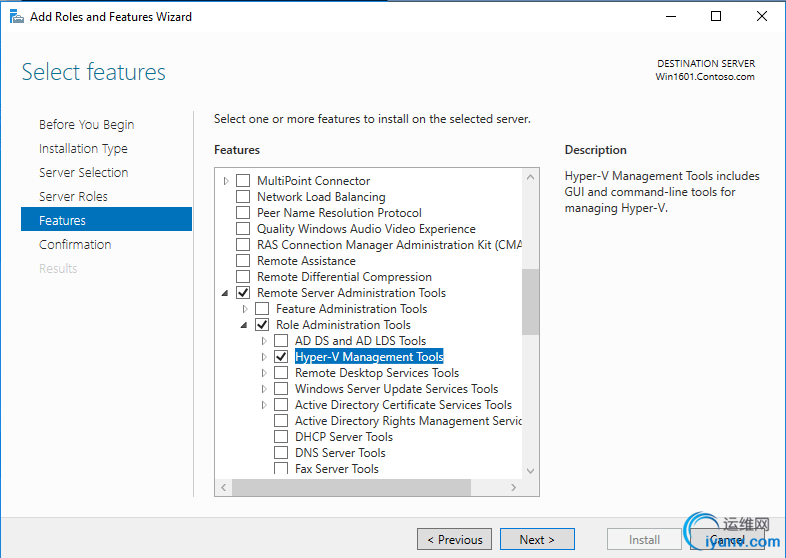The image size is (786, 558).
Task: Expand the AD DS and AD LDS Tools node
Action: (x=264, y=341)
